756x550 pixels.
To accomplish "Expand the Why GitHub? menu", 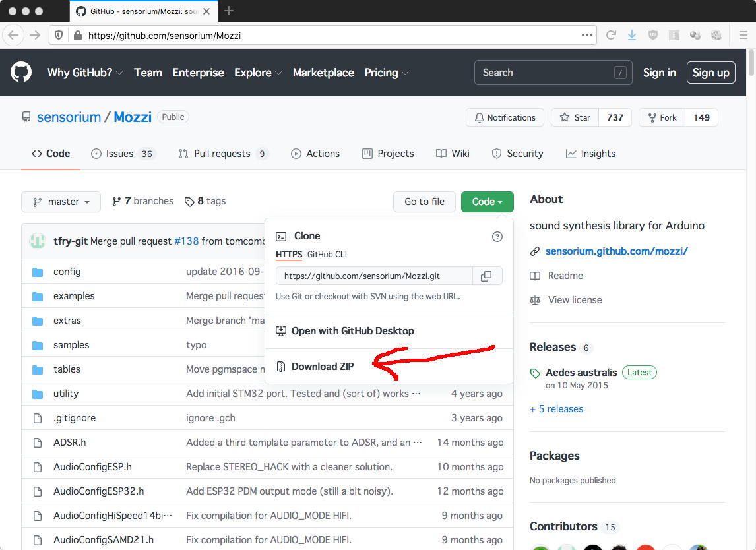I will [85, 73].
